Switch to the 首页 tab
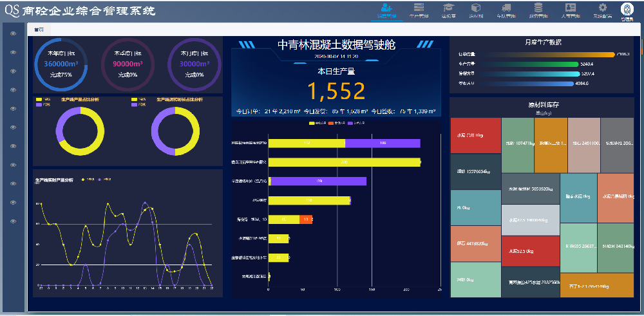644x316 pixels. pos(39,30)
